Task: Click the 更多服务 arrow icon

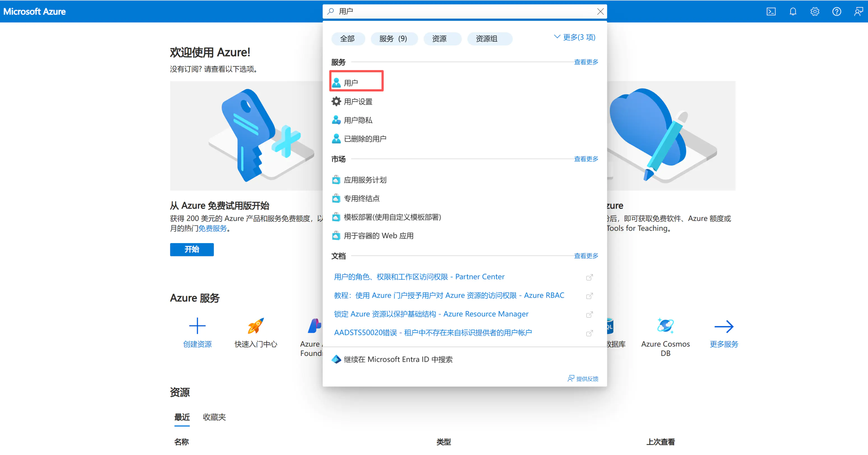Action: 724,326
